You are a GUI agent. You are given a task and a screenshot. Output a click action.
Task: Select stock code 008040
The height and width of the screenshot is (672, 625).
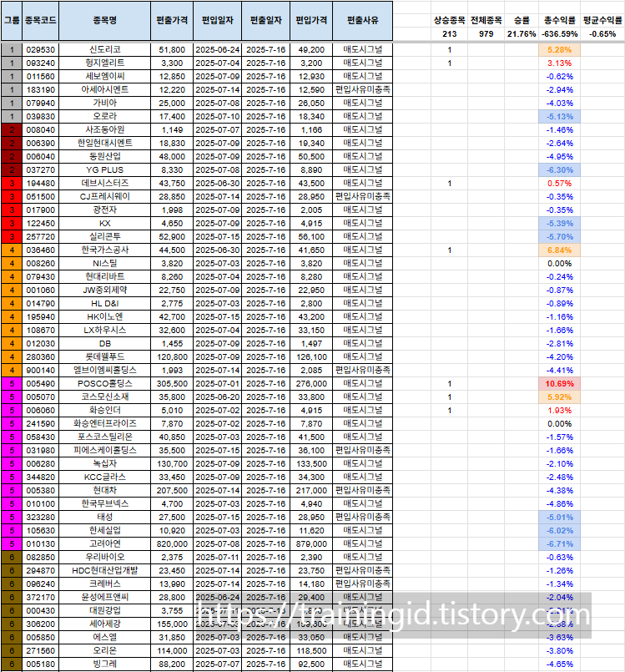[x=41, y=130]
